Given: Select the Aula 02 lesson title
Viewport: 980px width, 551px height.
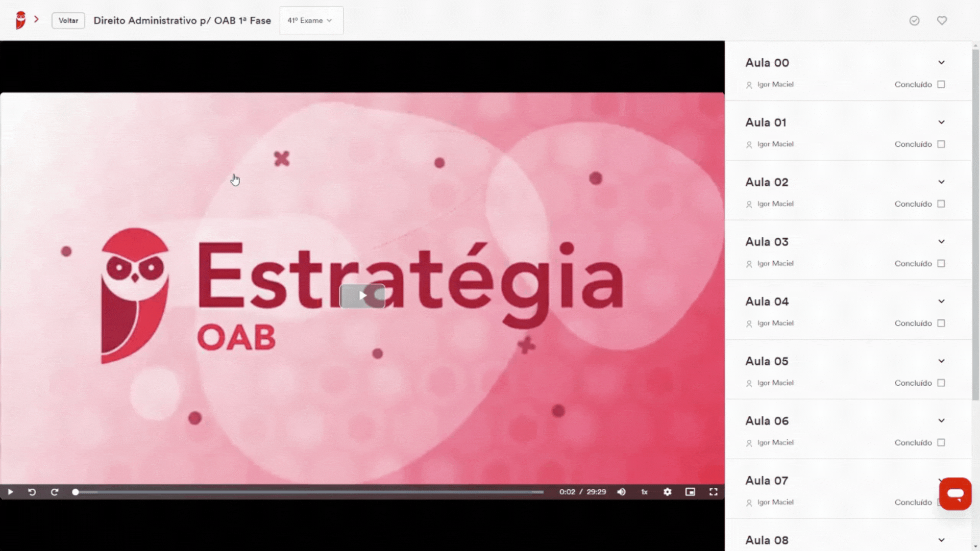Looking at the screenshot, I should click(x=767, y=182).
